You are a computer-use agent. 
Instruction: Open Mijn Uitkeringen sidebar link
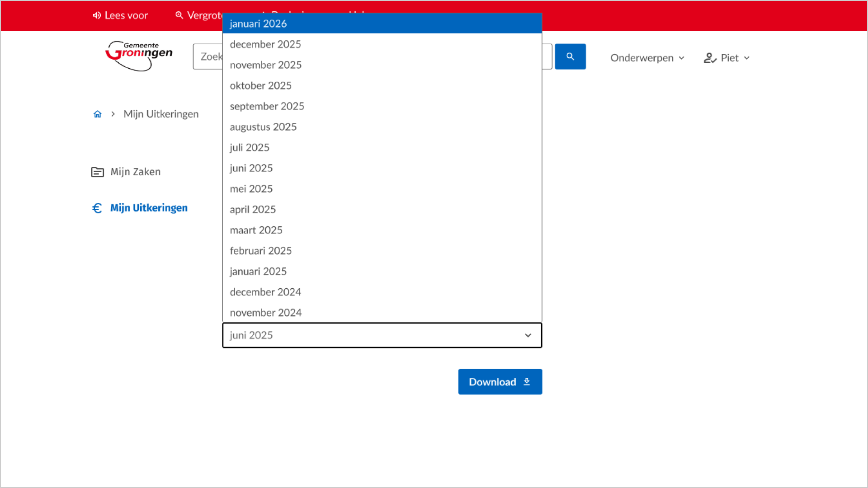(x=140, y=208)
